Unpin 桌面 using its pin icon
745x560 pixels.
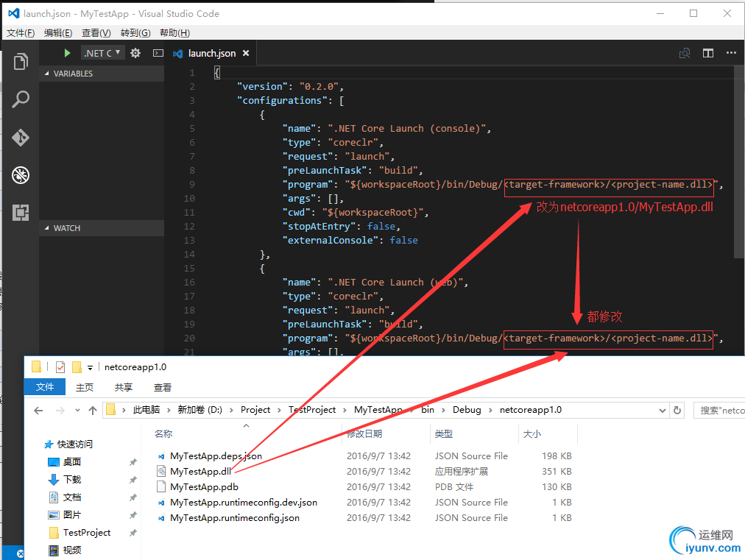pos(133,462)
